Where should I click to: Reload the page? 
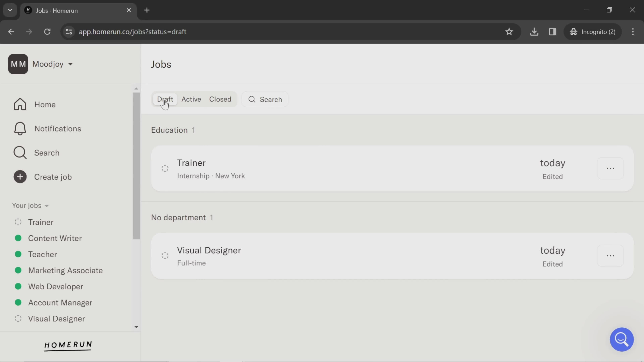pos(47,32)
